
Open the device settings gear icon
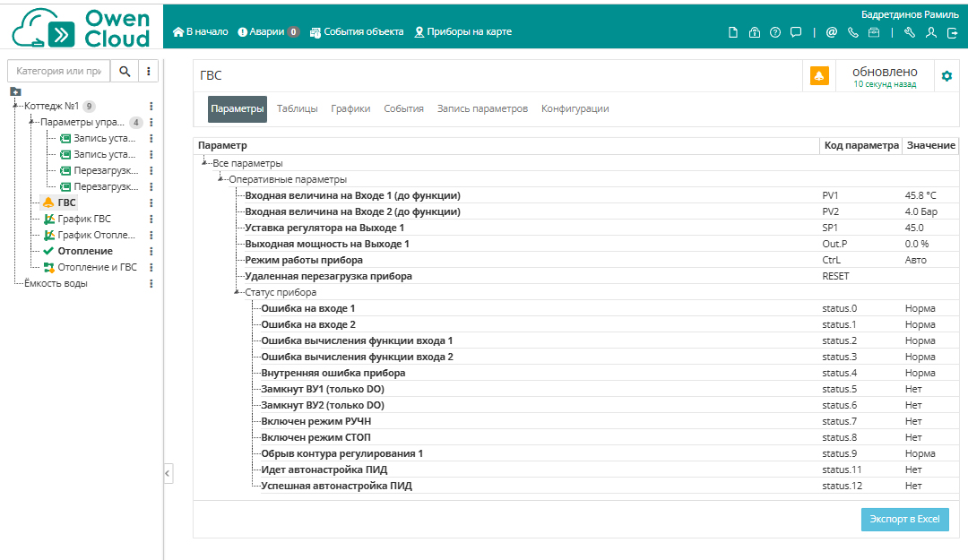tap(946, 76)
